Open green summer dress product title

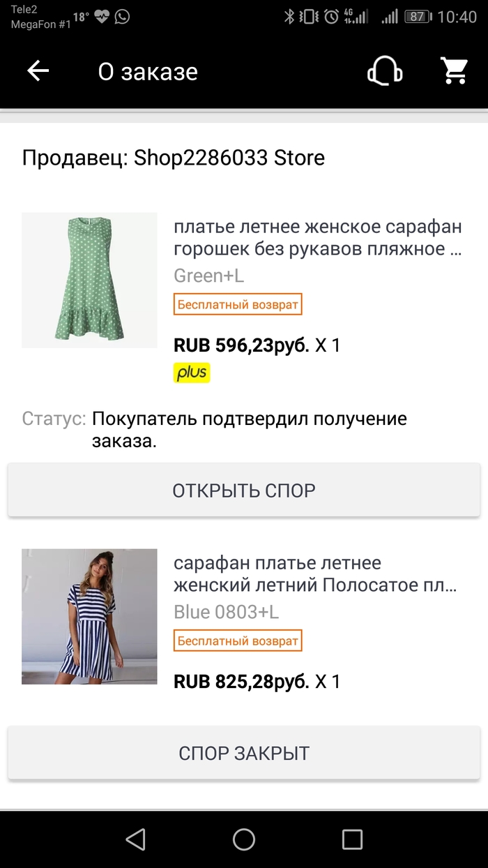click(317, 238)
